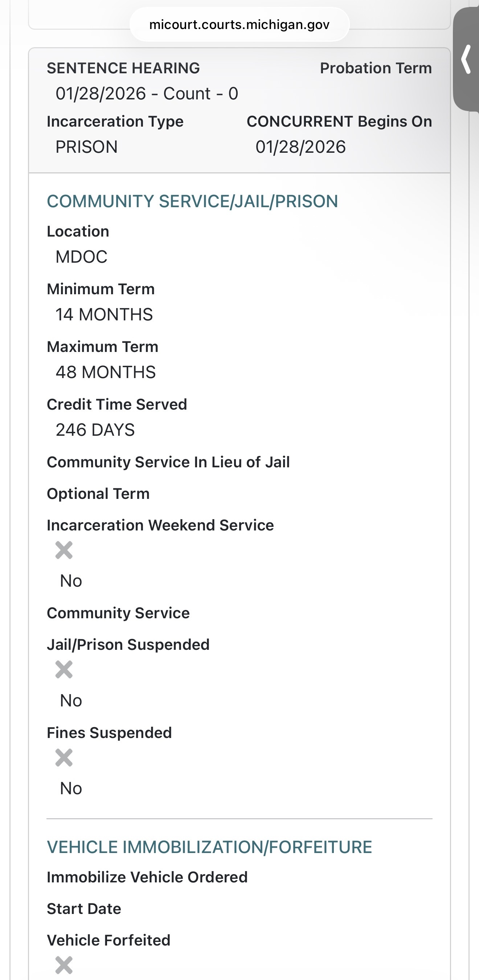Click the X icon under Fines Suspended
This screenshot has height=980, width=479.
64,758
